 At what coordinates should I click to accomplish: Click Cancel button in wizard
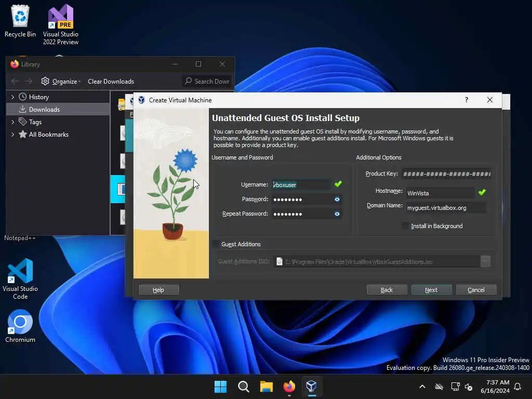[x=476, y=290]
